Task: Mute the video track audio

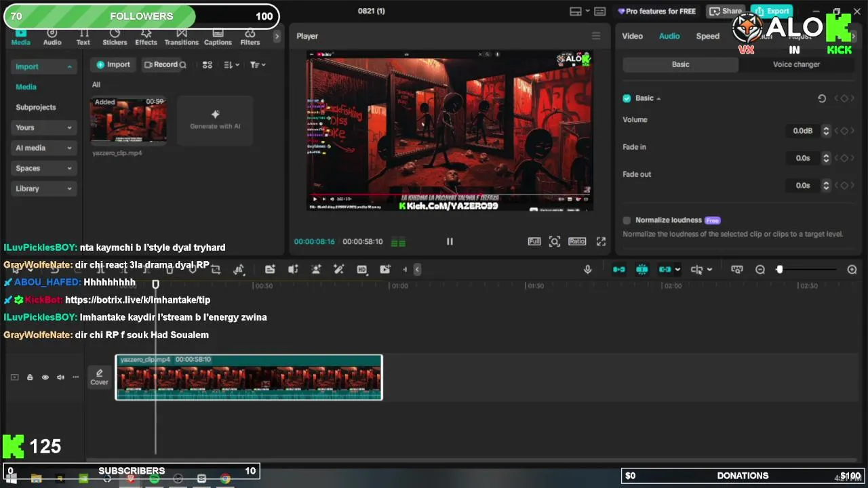Action: tap(60, 378)
